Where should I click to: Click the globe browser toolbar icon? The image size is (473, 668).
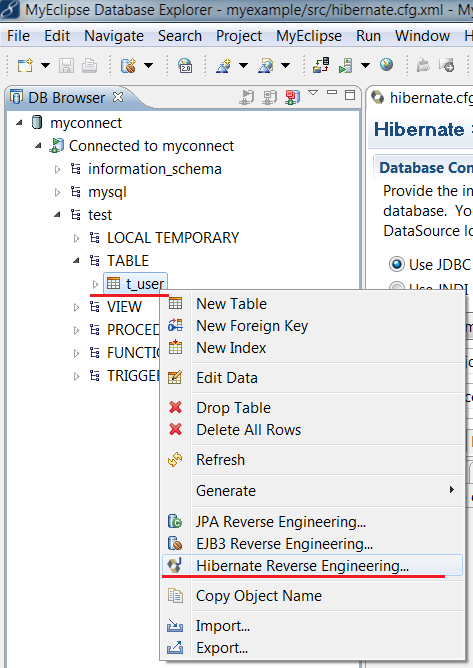386,65
